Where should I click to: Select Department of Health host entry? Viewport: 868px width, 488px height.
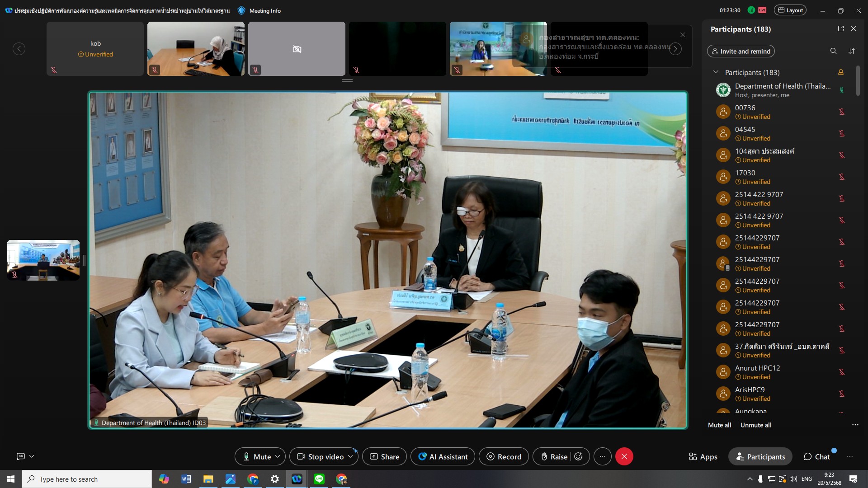(780, 90)
